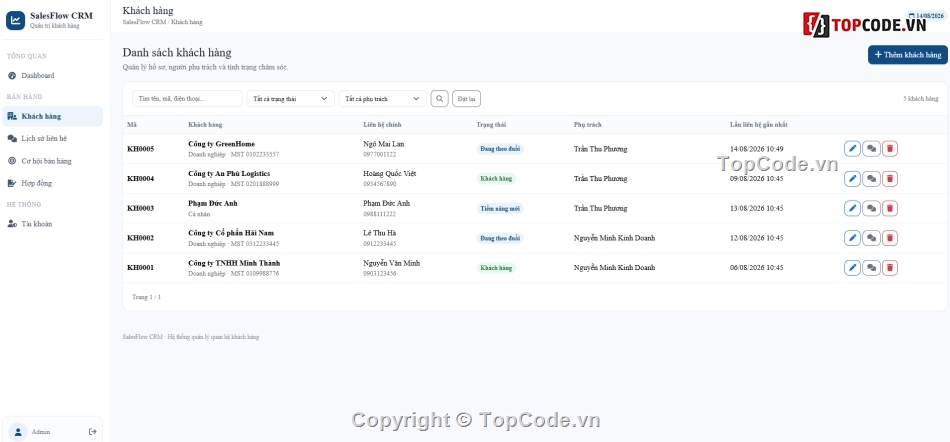Delete customer KH0005 with trash icon

[889, 149]
